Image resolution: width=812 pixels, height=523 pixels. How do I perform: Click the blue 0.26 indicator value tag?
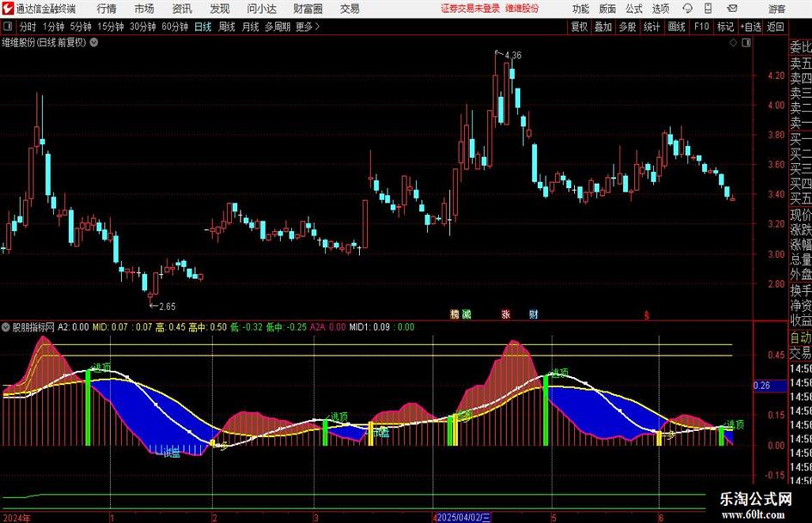[x=770, y=386]
